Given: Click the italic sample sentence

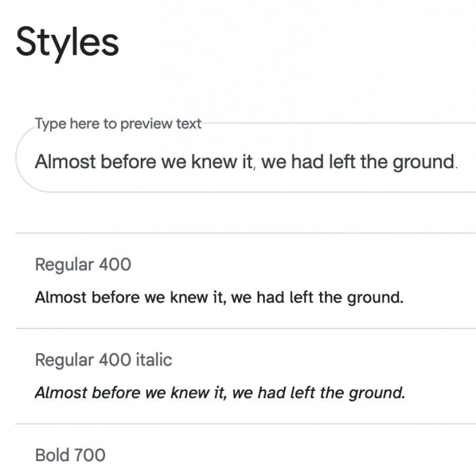Looking at the screenshot, I should pos(219,393).
